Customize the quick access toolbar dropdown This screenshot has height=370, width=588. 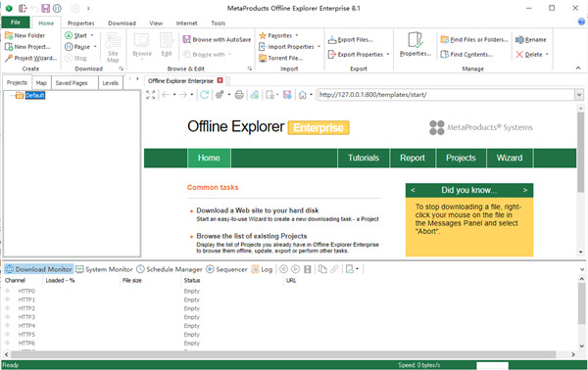pos(88,8)
